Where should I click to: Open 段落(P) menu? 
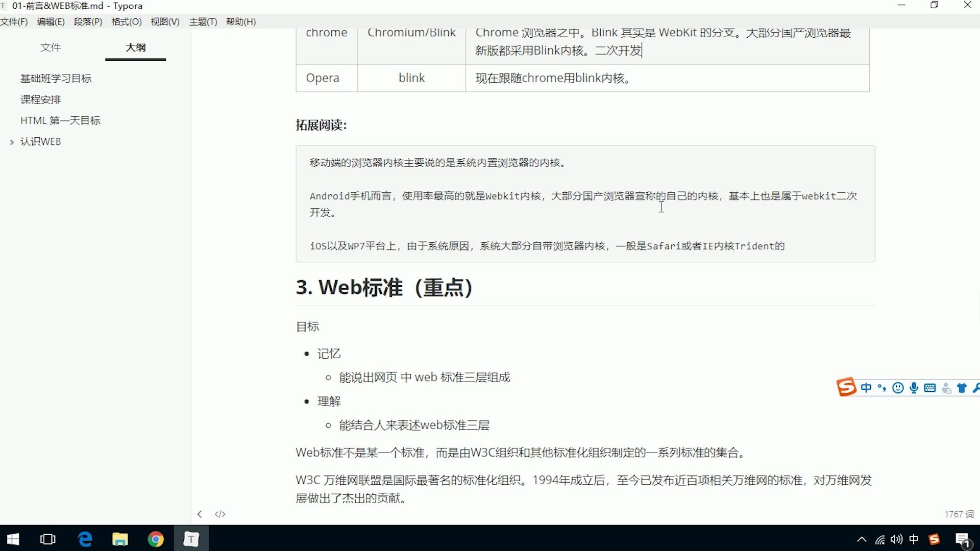pyautogui.click(x=88, y=21)
